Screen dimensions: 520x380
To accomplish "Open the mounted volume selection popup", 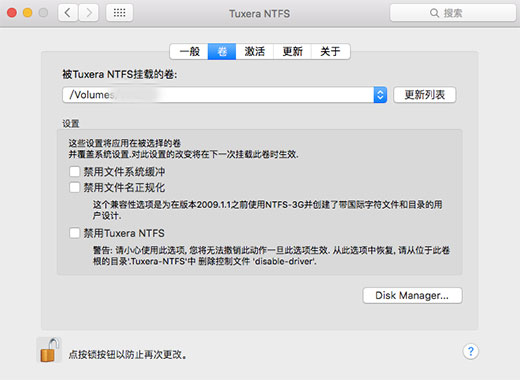I will (x=224, y=95).
